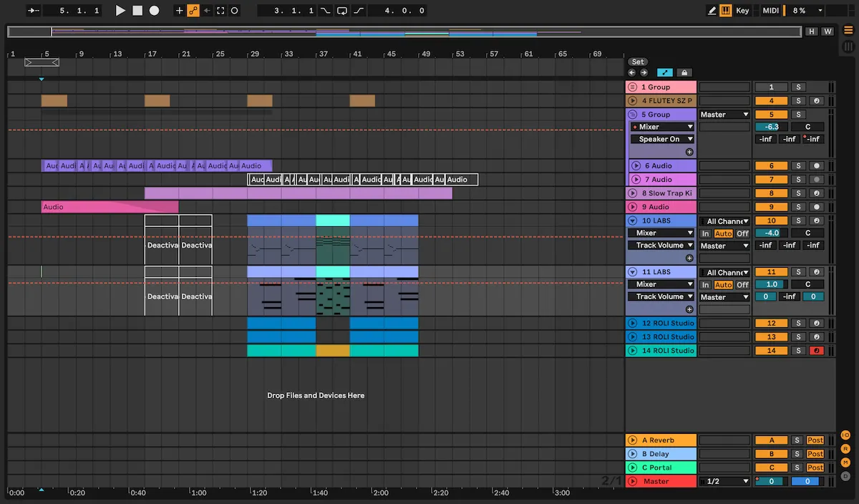This screenshot has width=859, height=504.
Task: Toggle the Automation Arm icon
Action: click(x=193, y=11)
